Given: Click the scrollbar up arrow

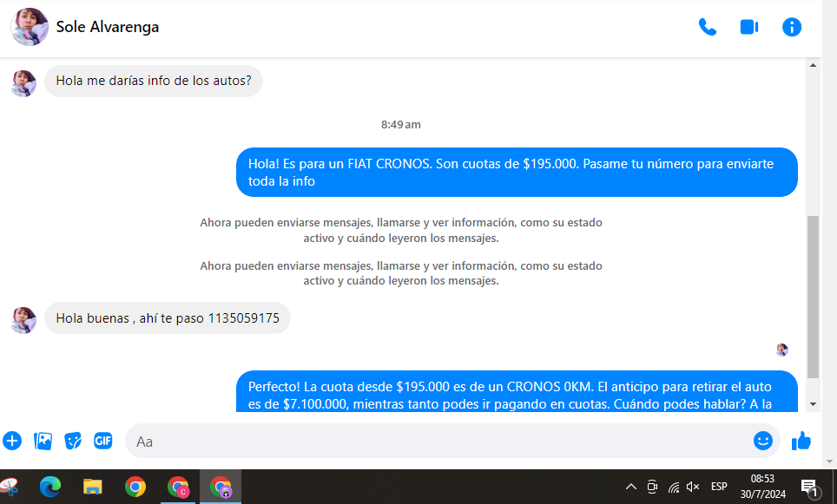Looking at the screenshot, I should 813,65.
